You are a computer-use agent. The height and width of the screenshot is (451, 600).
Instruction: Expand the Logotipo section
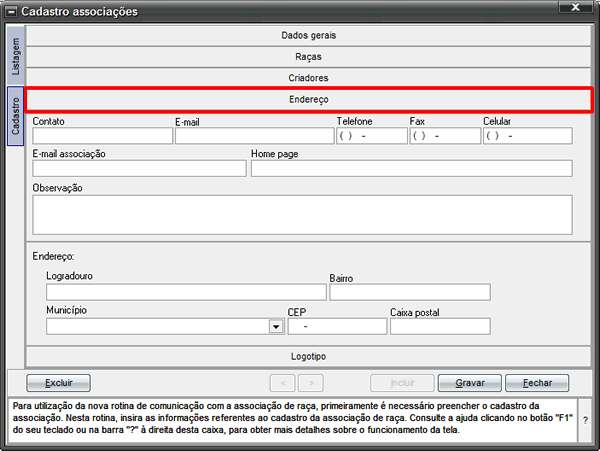pos(308,357)
